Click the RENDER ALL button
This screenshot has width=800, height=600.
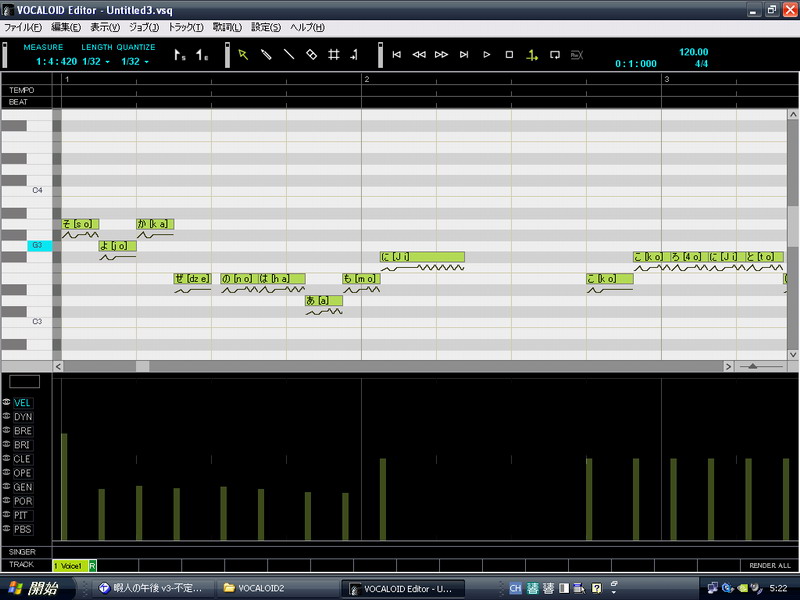click(x=769, y=565)
